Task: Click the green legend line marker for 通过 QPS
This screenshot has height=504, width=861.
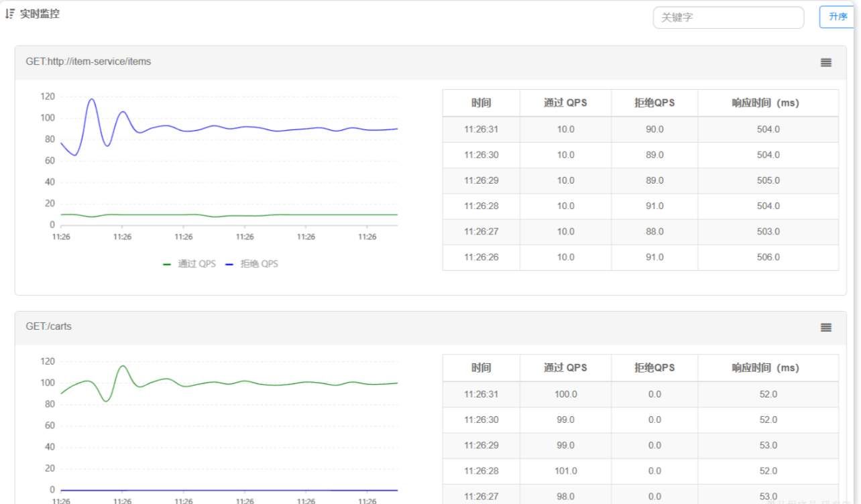Action: (x=168, y=265)
